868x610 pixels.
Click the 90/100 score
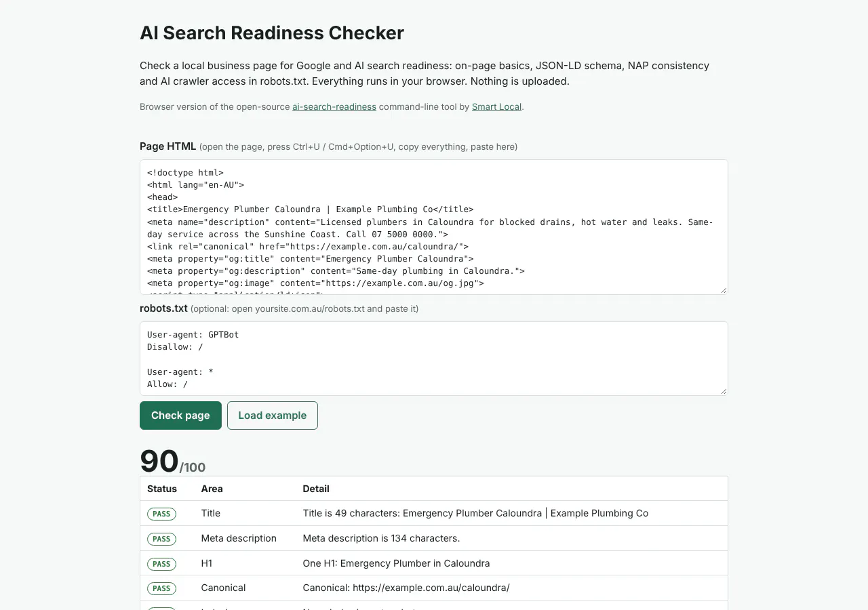tap(172, 461)
